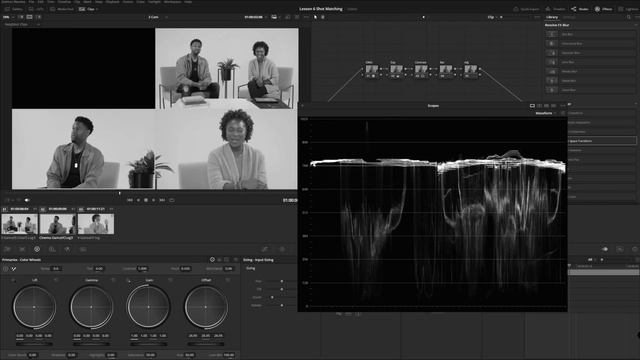The width and height of the screenshot is (640, 360).
Task: Adjust the Zoom slider in Sizing
Action: [x=272, y=297]
